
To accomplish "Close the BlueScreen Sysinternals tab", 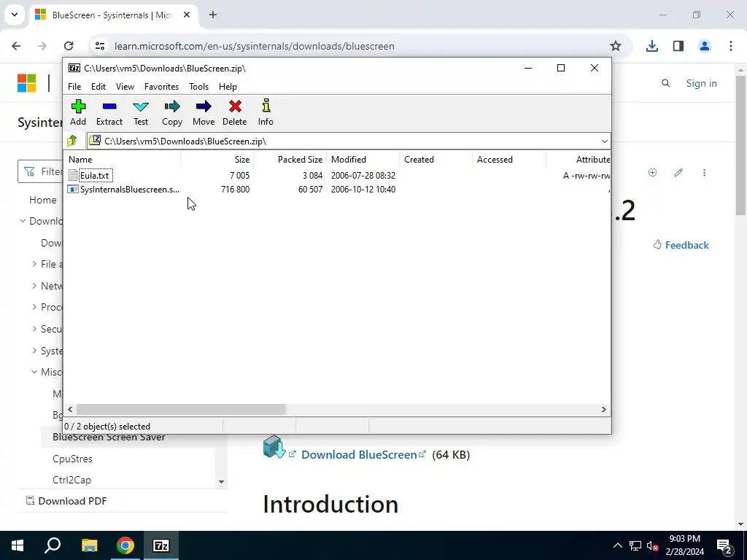I will coord(187,15).
